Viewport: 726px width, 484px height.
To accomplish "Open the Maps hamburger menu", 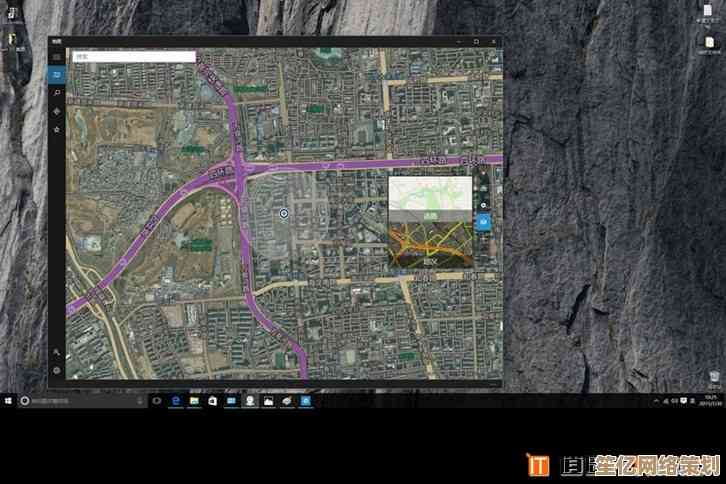I will [x=57, y=57].
